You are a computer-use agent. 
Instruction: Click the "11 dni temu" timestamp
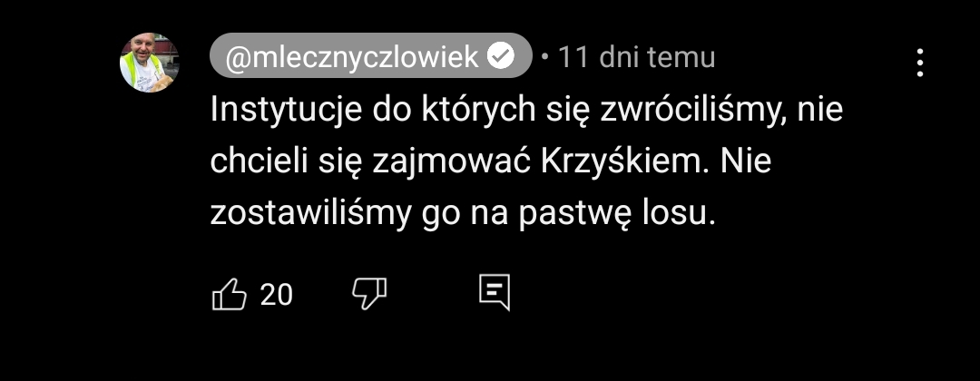tap(635, 57)
